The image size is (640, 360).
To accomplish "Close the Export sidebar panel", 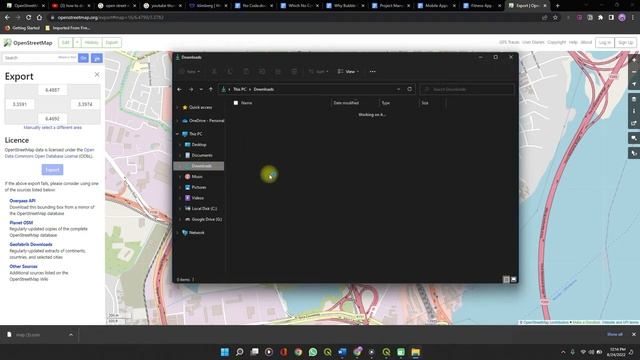I will point(97,75).
